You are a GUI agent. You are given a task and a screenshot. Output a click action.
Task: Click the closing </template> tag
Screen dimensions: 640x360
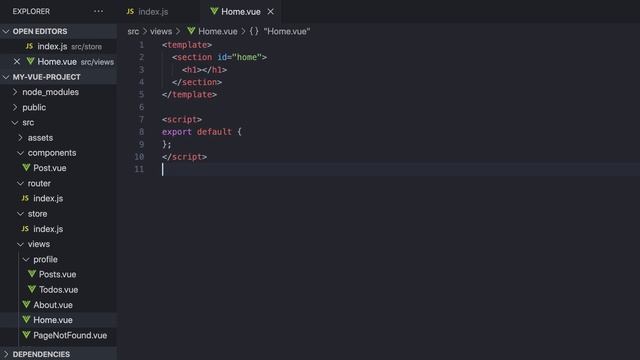click(189, 95)
